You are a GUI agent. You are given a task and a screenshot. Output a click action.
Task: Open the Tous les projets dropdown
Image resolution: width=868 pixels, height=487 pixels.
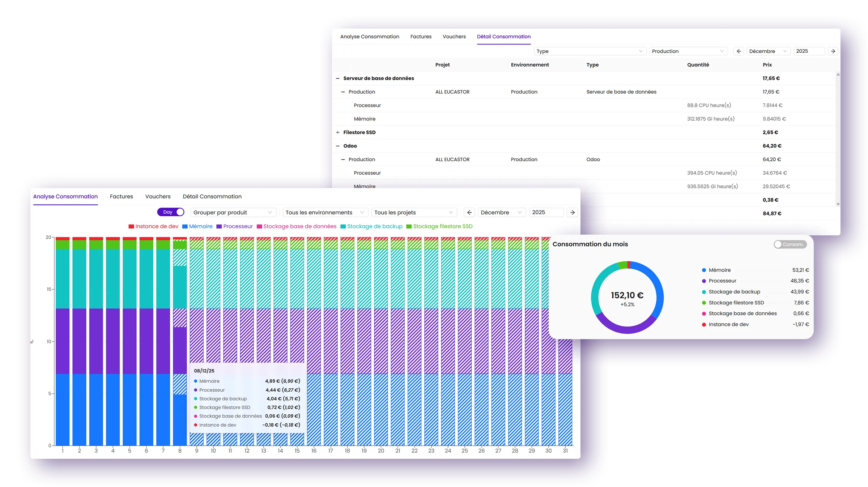414,212
